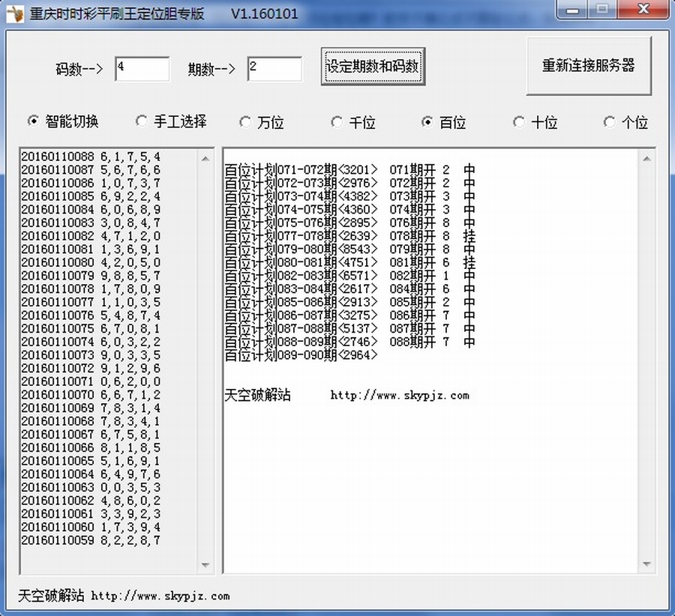This screenshot has height=616, width=675.
Task: Click up arrow of plan panel scrollbar
Action: tap(646, 158)
